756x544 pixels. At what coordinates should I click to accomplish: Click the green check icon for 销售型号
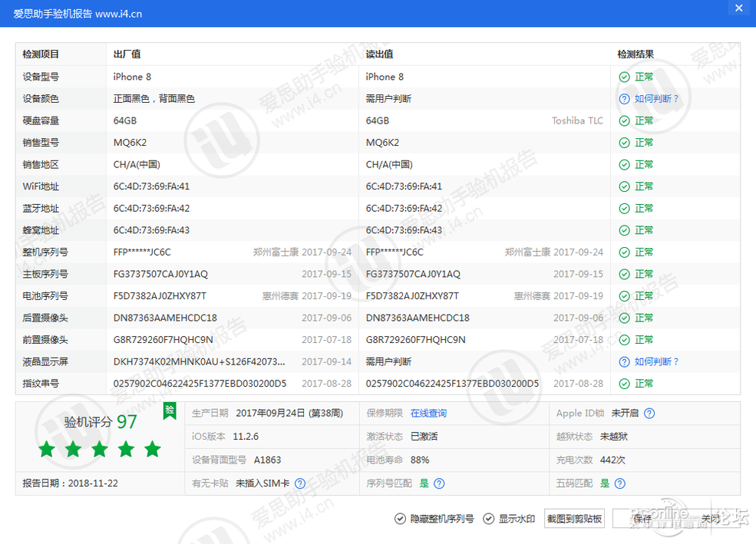625,143
